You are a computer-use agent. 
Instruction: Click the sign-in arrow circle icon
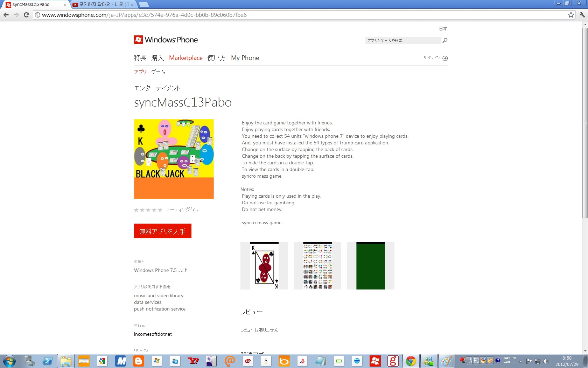coord(445,58)
